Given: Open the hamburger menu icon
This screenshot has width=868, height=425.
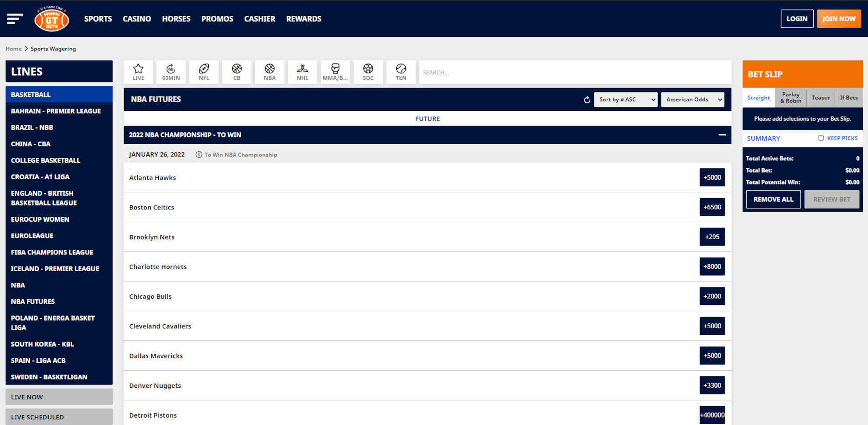Looking at the screenshot, I should tap(15, 19).
